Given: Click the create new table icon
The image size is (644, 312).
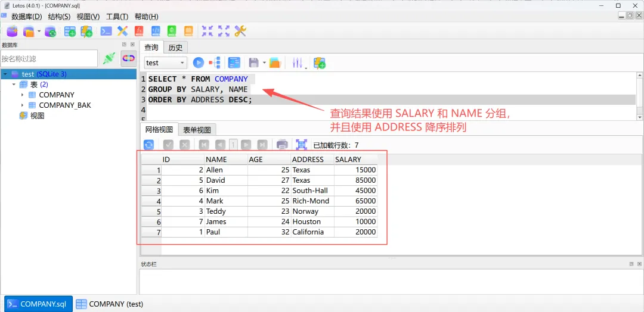Looking at the screenshot, I should coord(70,31).
